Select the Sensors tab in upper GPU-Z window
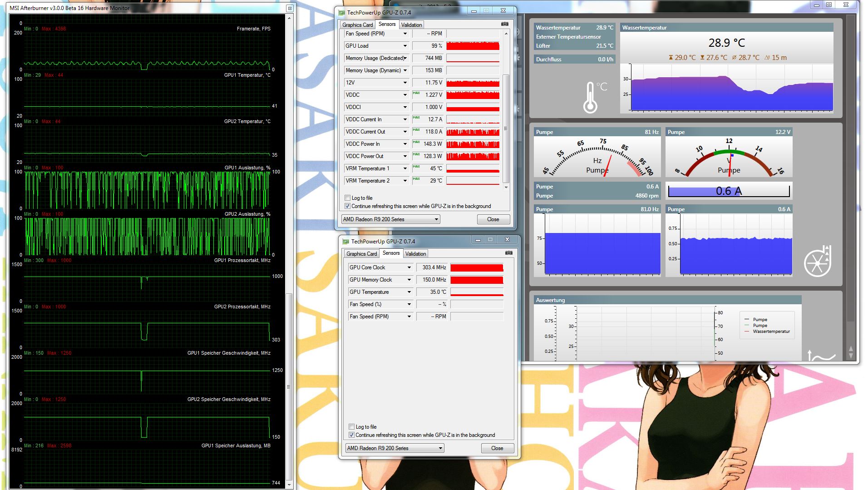 pyautogui.click(x=387, y=24)
